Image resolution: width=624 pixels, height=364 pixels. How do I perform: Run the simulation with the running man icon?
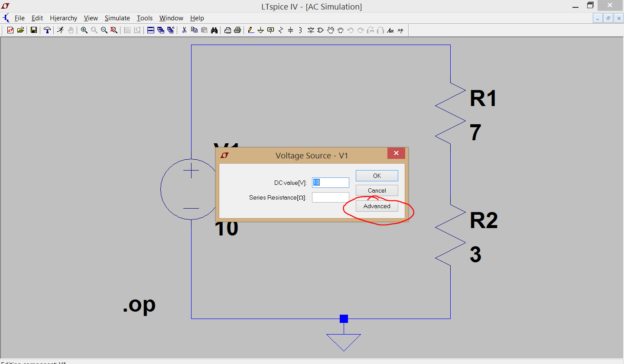coord(60,30)
